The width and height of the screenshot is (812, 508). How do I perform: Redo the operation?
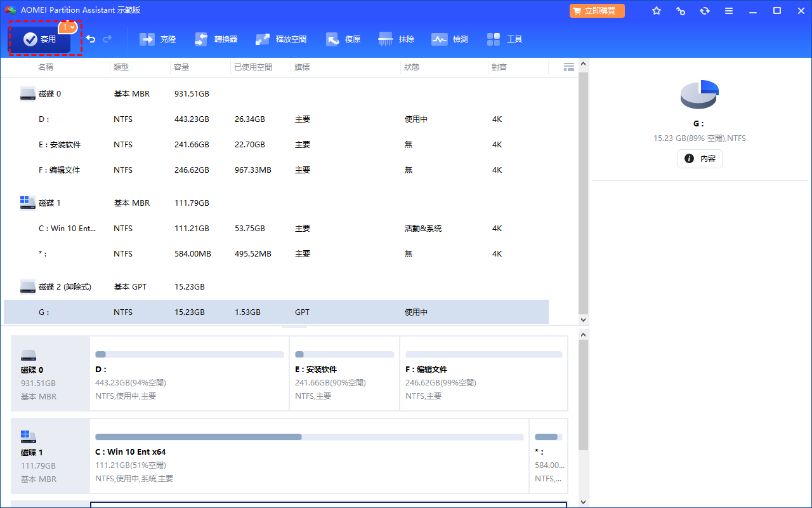click(107, 39)
